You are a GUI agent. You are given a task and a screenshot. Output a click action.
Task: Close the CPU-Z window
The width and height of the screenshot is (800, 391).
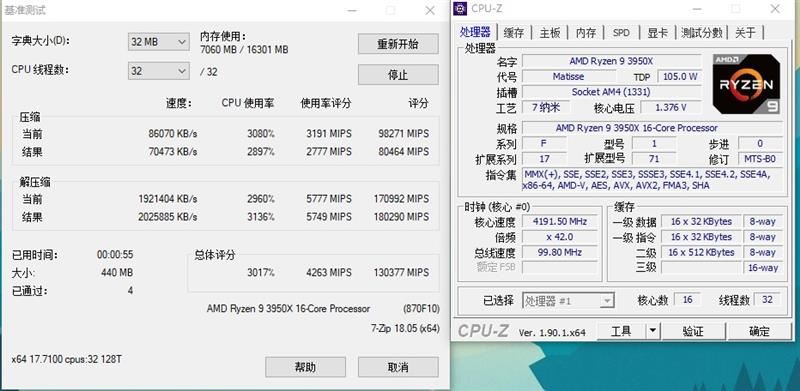(774, 9)
